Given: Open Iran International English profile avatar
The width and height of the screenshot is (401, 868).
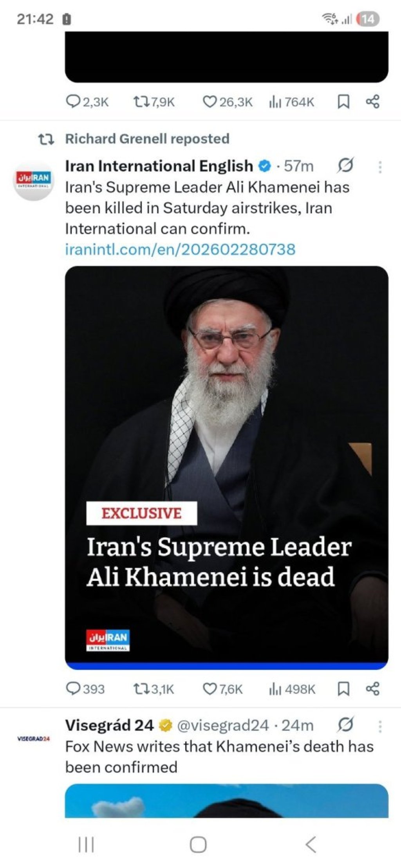Looking at the screenshot, I should point(33,180).
